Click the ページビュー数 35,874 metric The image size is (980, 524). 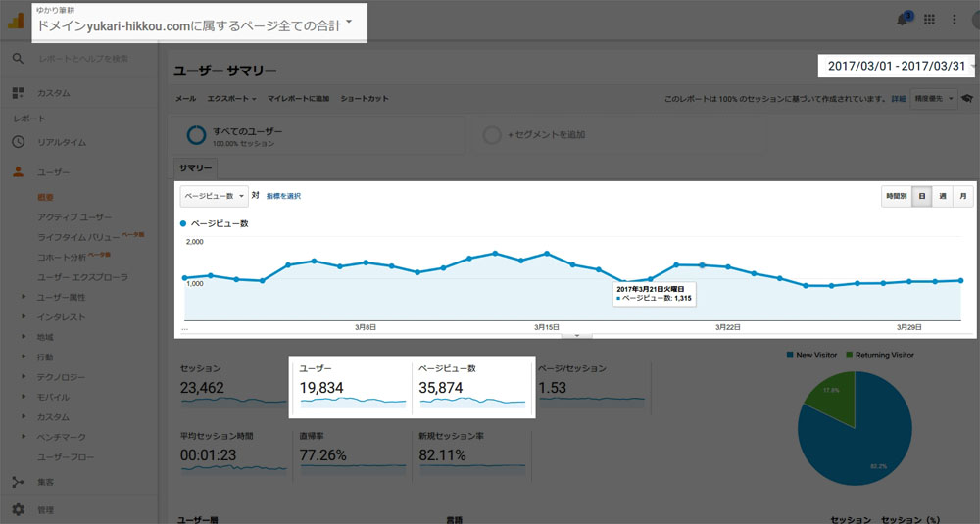tap(471, 387)
